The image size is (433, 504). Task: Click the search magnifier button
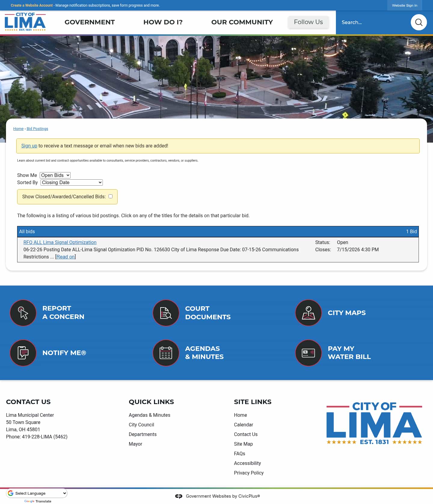point(419,22)
